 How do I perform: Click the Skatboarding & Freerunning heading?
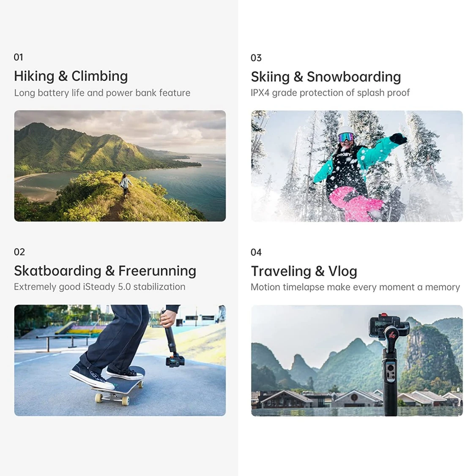105,271
